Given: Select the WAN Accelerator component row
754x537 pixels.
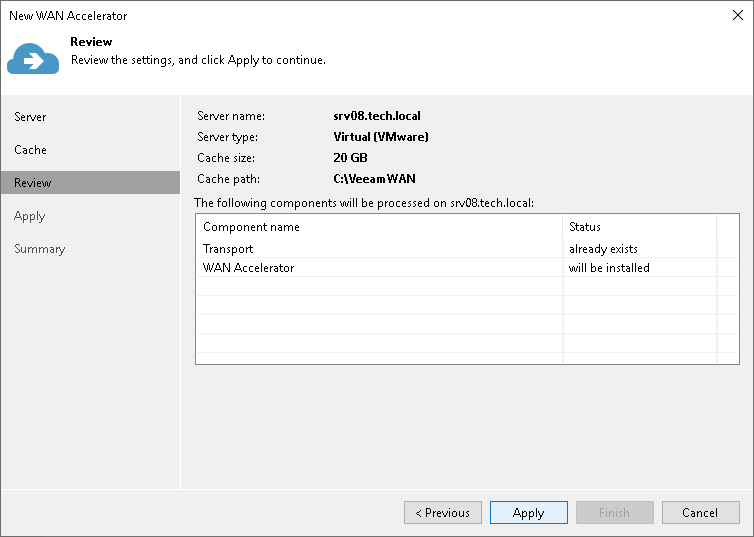Looking at the screenshot, I should pos(467,268).
